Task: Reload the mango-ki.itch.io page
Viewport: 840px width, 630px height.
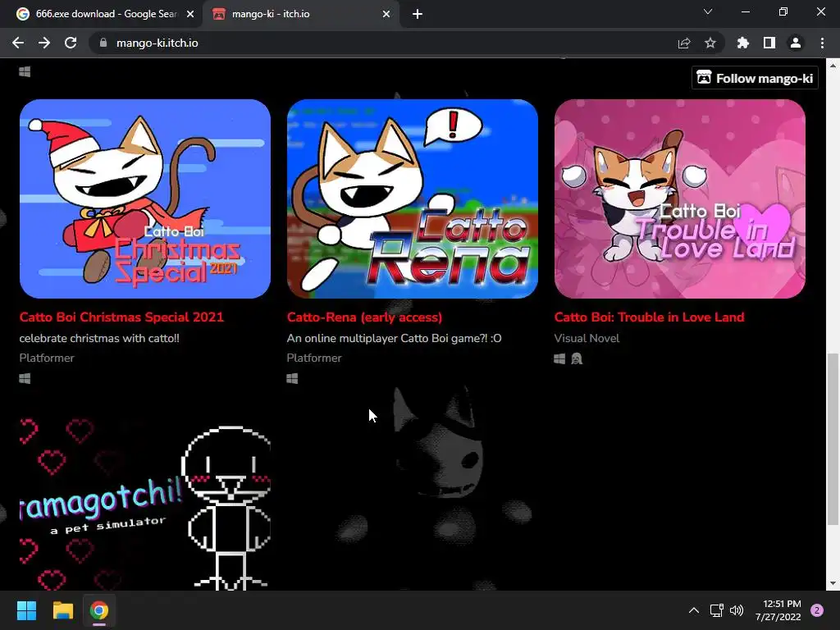Action: pyautogui.click(x=71, y=43)
